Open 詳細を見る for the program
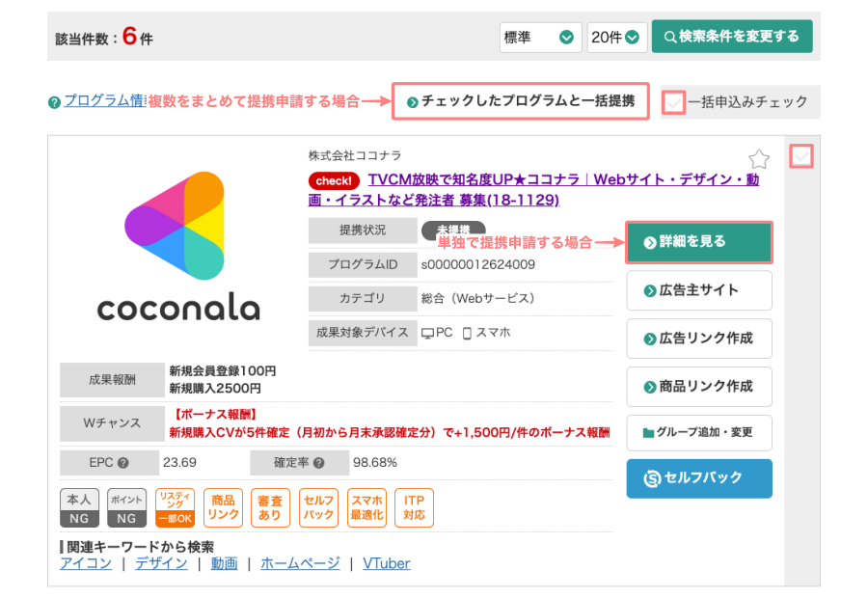Screen dimensions: 868x598 [x=699, y=242]
